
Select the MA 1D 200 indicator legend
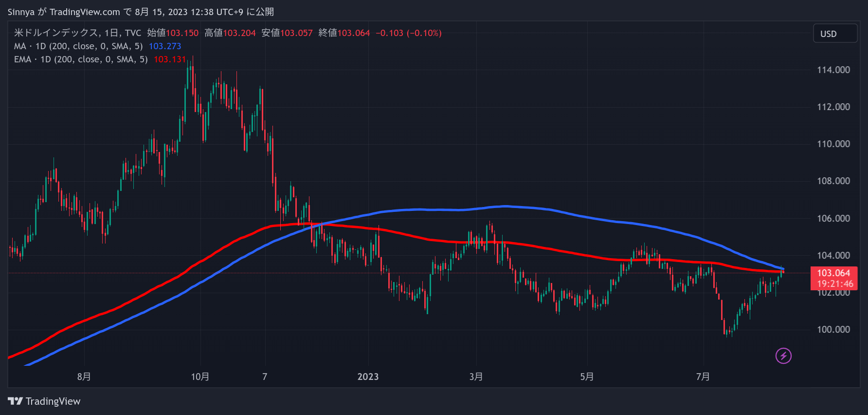tap(78, 46)
